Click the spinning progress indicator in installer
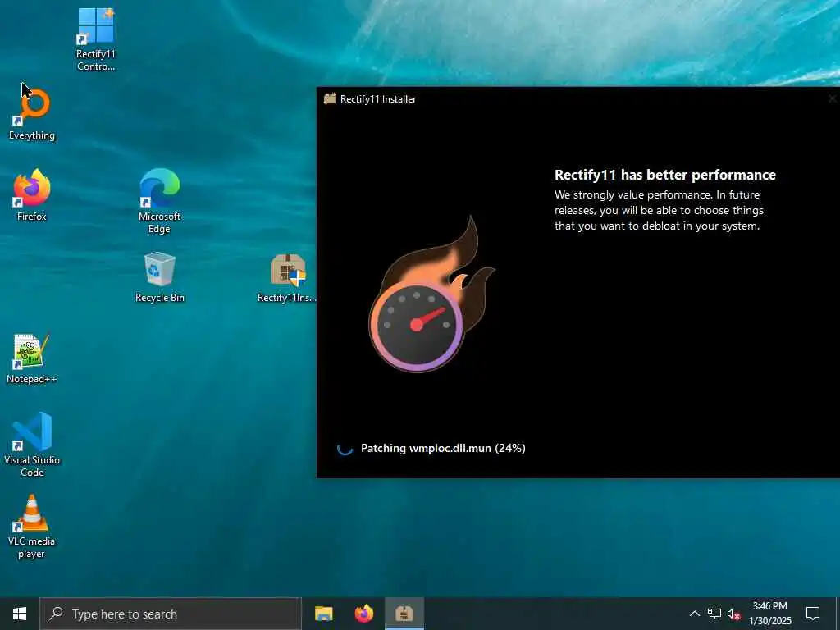The width and height of the screenshot is (840, 630). click(x=345, y=449)
